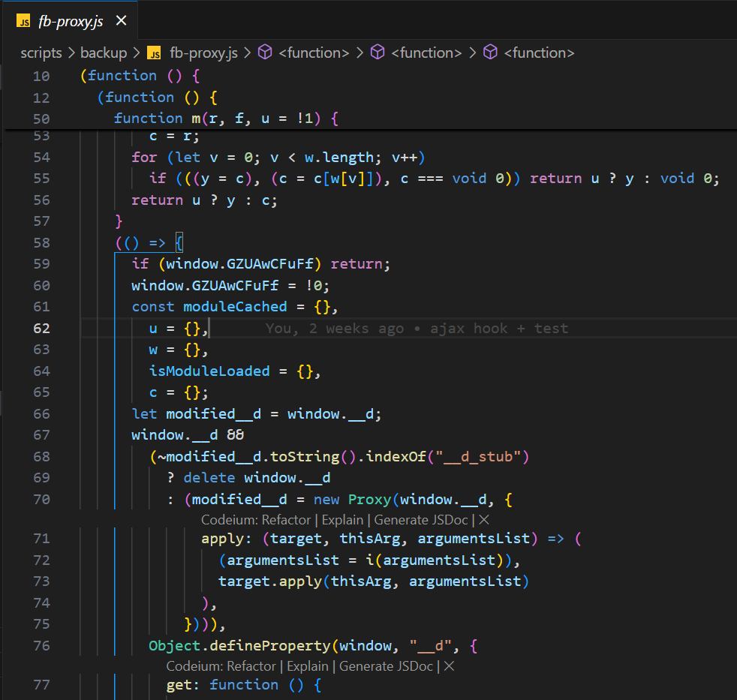Image resolution: width=737 pixels, height=700 pixels.
Task: Click 'get:' property on line 77
Action: pyautogui.click(x=183, y=685)
